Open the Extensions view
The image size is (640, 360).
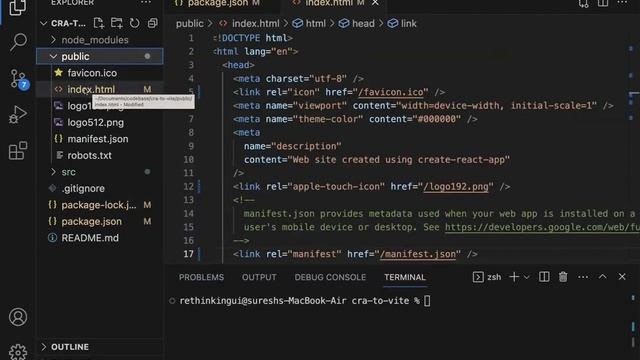click(x=18, y=151)
